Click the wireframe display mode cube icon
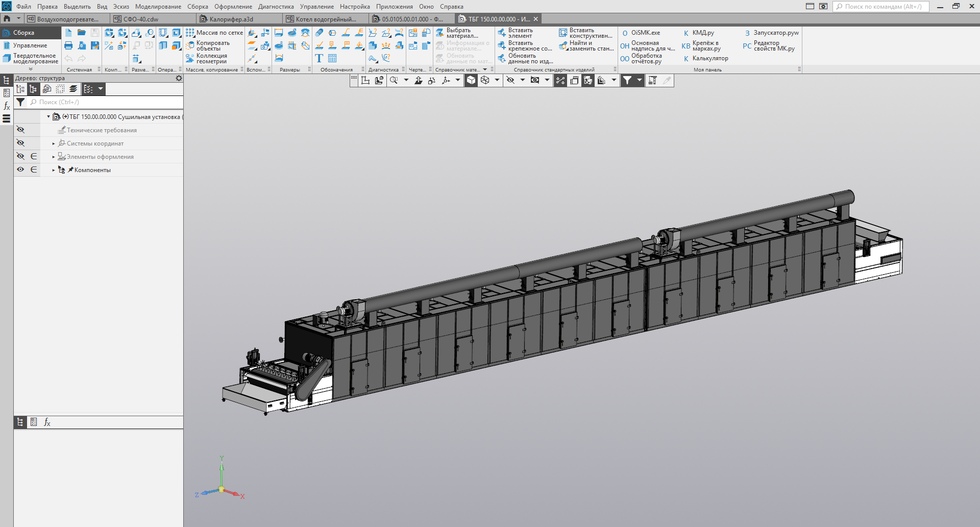Screen dimensions: 980x527 (x=485, y=81)
